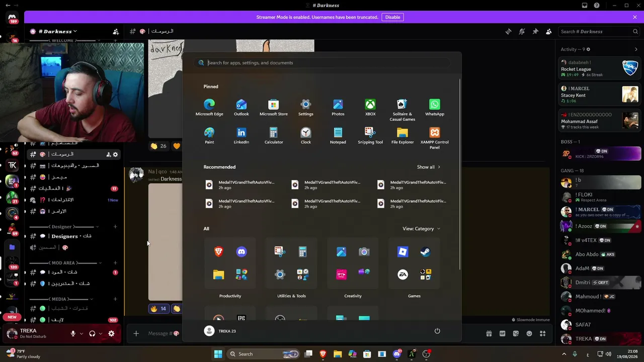Open the message attachment plus button
Viewport: 644px width, 362px height.
pyautogui.click(x=136, y=333)
